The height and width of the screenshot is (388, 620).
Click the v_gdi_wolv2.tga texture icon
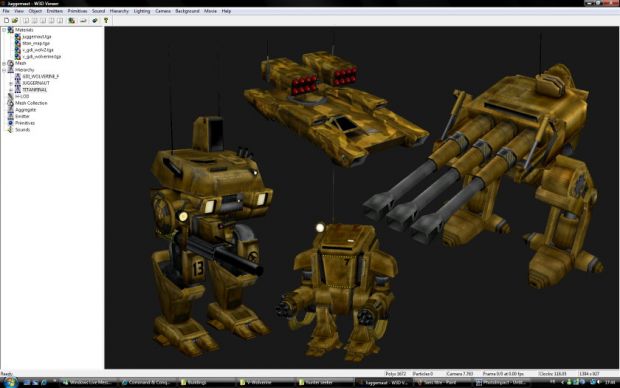18,50
